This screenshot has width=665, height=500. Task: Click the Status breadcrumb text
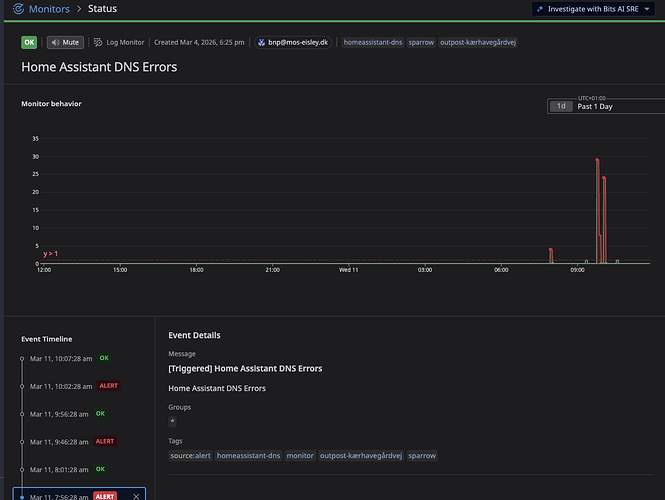click(x=102, y=8)
